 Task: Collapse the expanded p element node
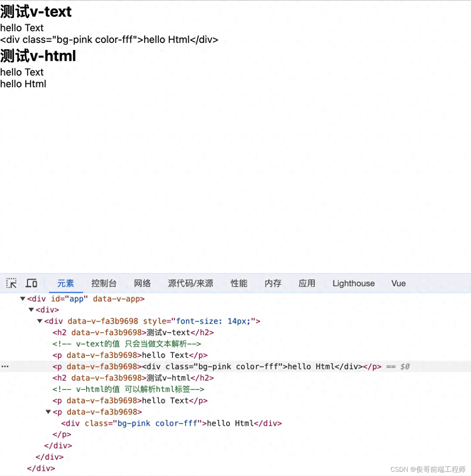tap(48, 412)
